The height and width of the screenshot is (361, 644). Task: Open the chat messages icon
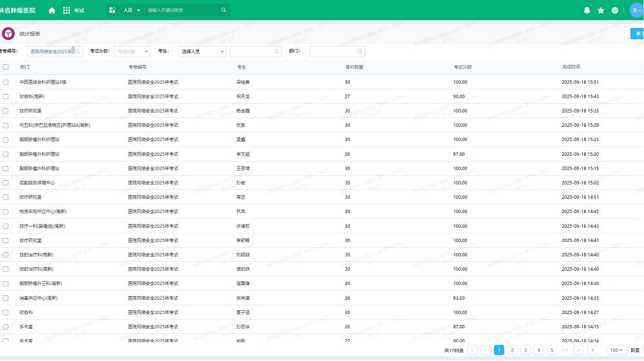pos(615,10)
